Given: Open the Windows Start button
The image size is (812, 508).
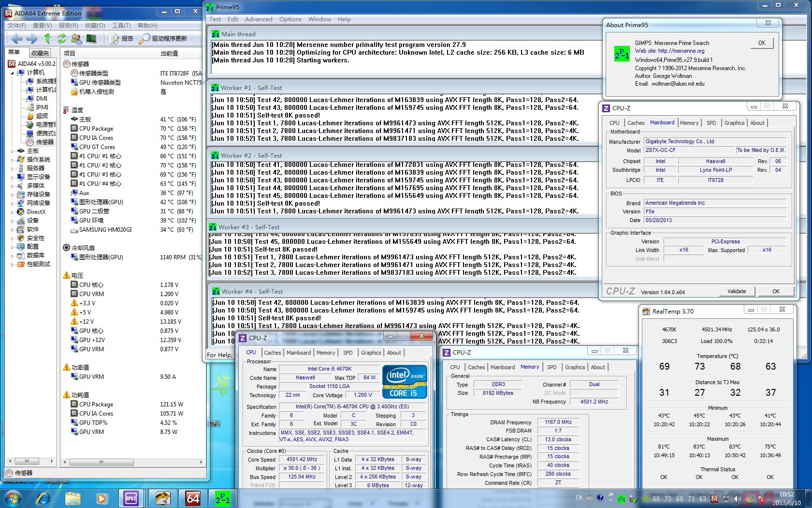Looking at the screenshot, I should (x=13, y=498).
